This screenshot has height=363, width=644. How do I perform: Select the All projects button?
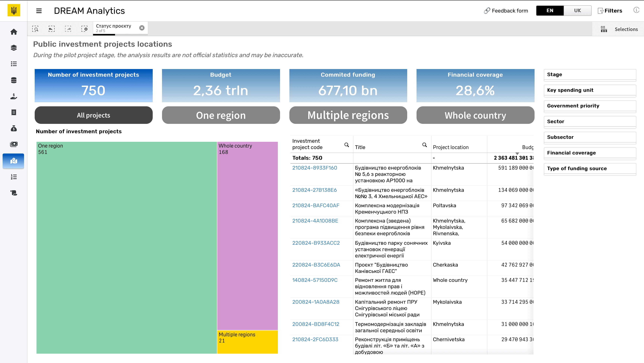tap(93, 115)
